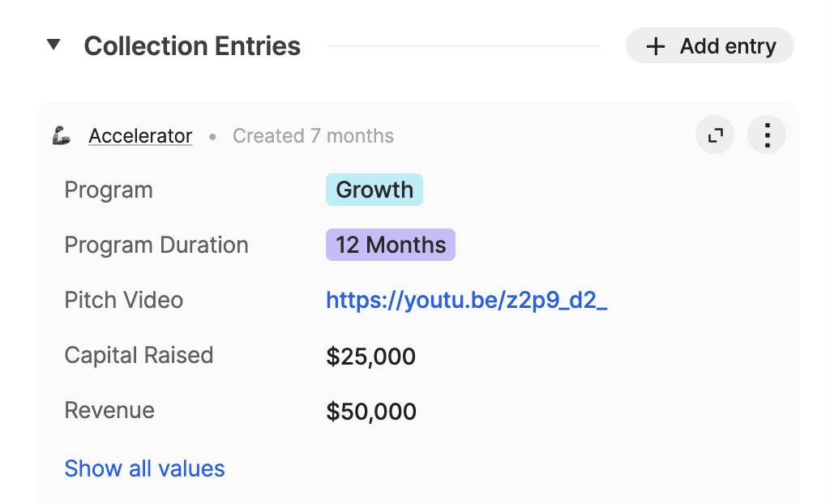Click the $25,000 Capital Raised value
Screen dimensions: 830x504
tap(370, 357)
